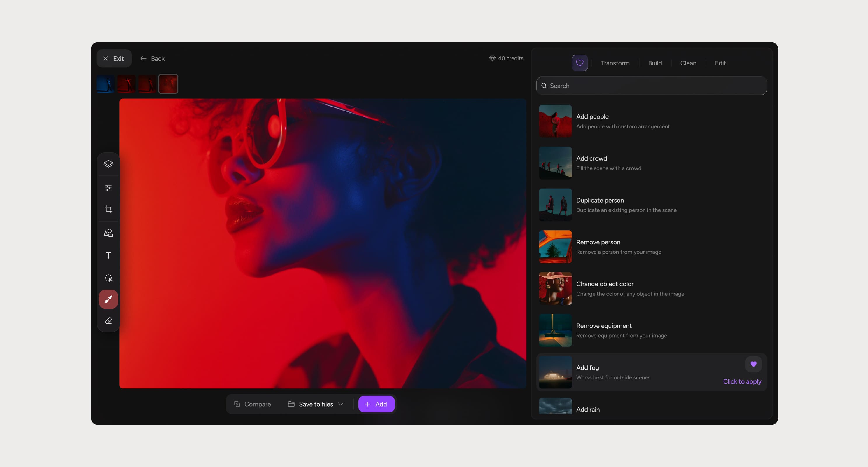Select the Crop tool

pos(108,209)
